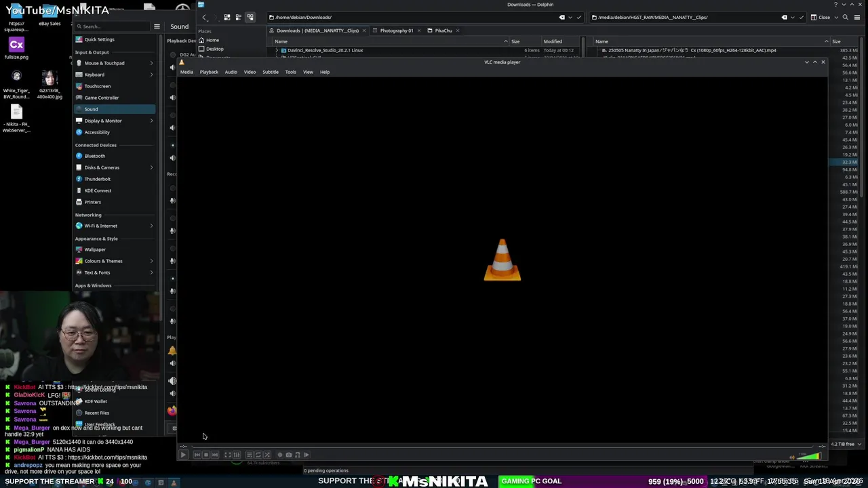
Task: Take VLC snapshot with camera icon
Action: click(x=289, y=455)
